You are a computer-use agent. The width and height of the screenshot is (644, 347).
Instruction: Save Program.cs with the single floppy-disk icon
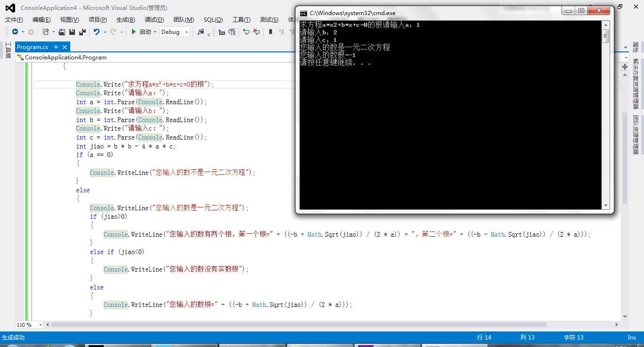point(72,32)
